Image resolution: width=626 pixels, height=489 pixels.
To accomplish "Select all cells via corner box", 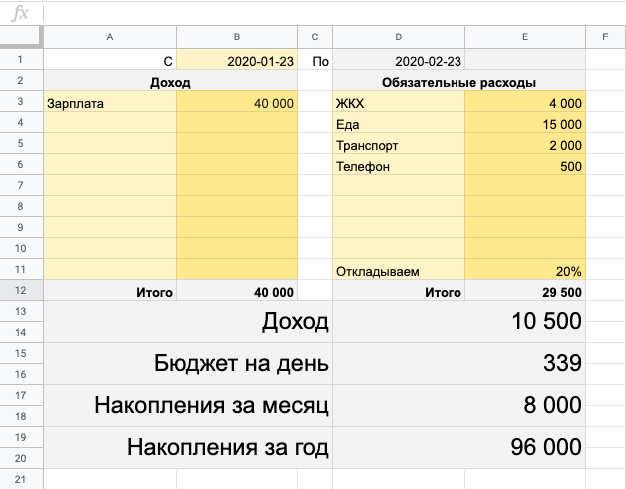I will click(20, 38).
